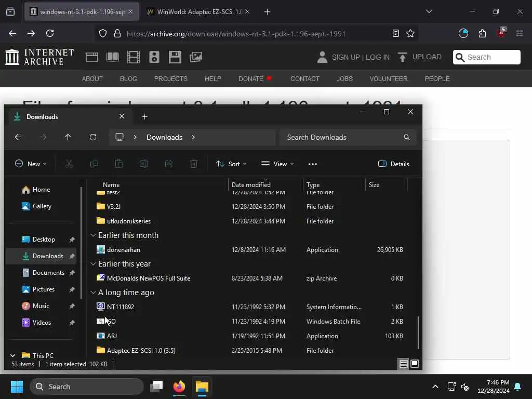Switch to details list view layout icon
Viewport: 532px width, 399px height.
click(403, 364)
